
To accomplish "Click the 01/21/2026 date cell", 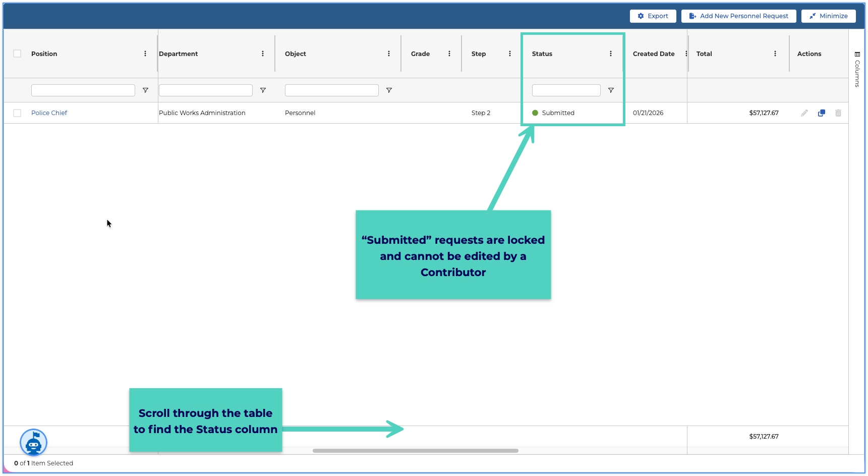I will (x=648, y=113).
